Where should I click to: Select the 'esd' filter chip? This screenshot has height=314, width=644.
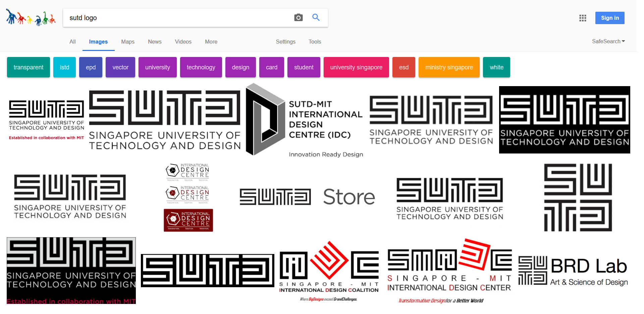[404, 67]
